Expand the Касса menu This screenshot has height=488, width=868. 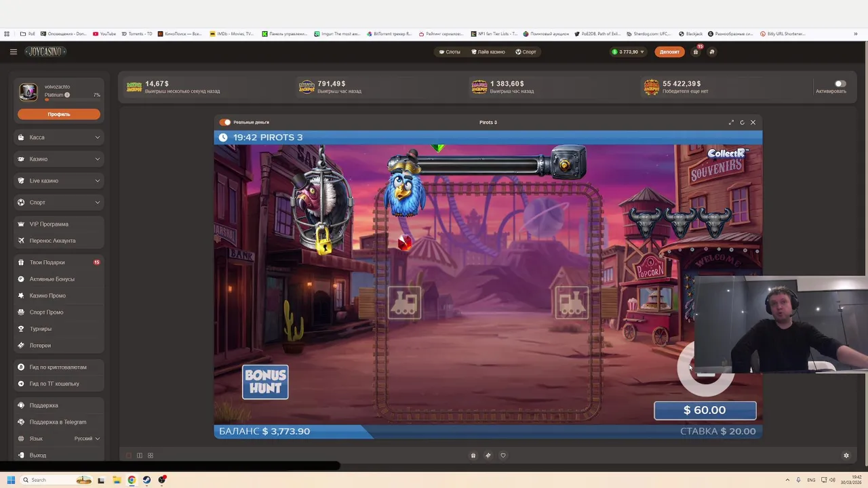pyautogui.click(x=59, y=138)
